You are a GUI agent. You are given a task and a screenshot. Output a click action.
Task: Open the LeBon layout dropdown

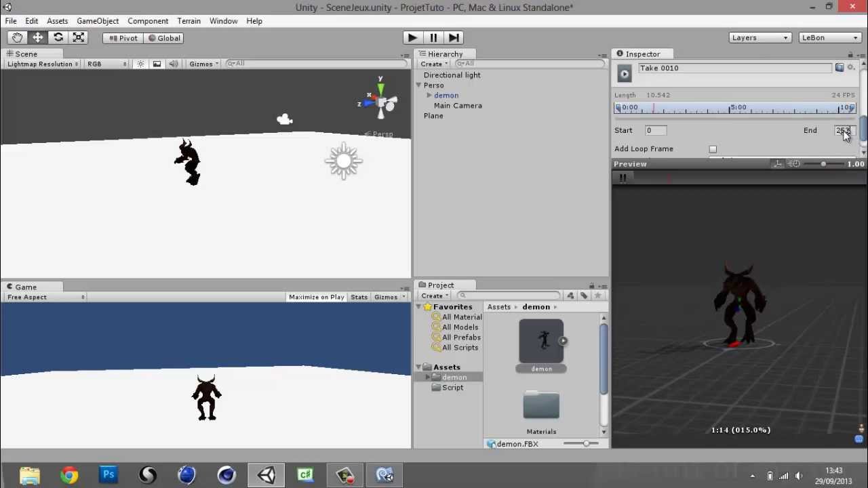pyautogui.click(x=830, y=38)
